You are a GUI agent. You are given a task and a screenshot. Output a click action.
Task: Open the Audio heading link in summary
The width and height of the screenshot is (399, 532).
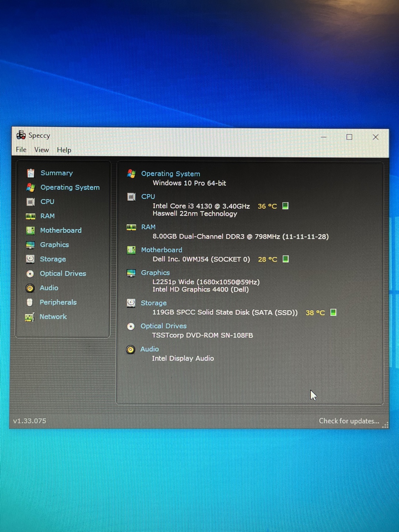pos(149,349)
